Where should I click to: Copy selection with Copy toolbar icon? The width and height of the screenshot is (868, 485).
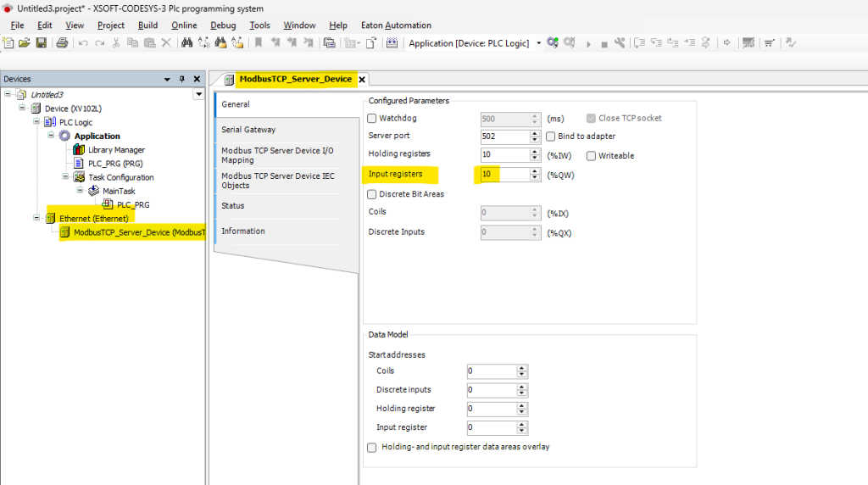tap(132, 42)
